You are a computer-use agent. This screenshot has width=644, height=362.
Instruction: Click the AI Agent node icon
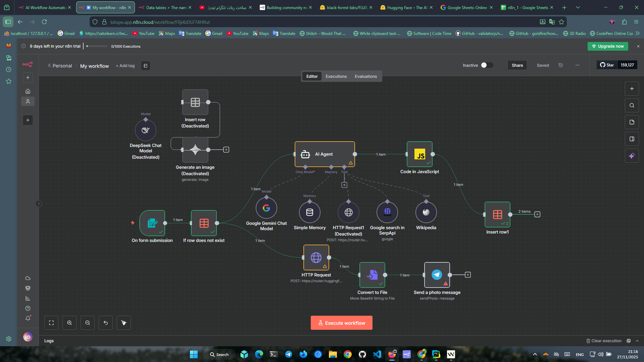[x=305, y=154]
